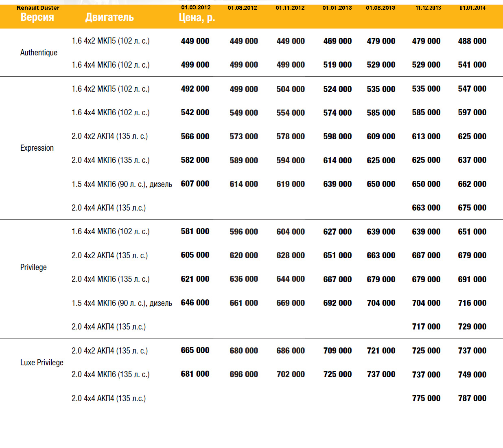Click the price "492 000"
This screenshot has width=503, height=448.
pos(195,89)
